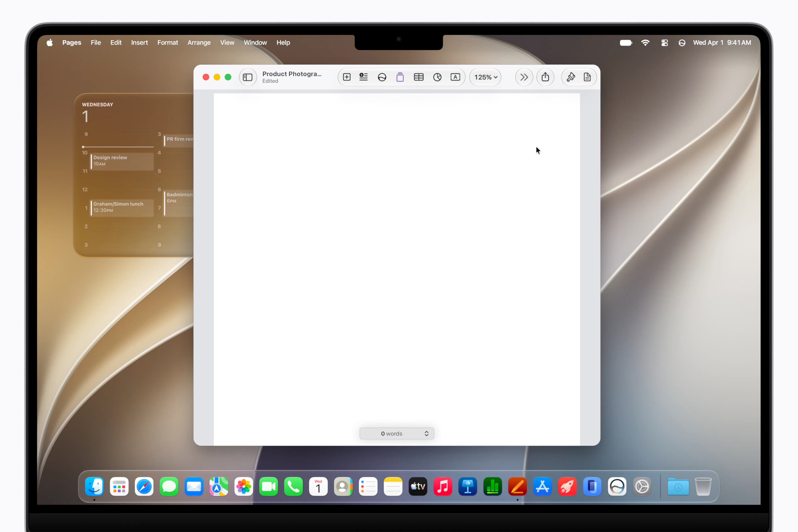This screenshot has height=532, width=798.
Task: Click the Add Page toolbar icon
Action: pyautogui.click(x=347, y=77)
